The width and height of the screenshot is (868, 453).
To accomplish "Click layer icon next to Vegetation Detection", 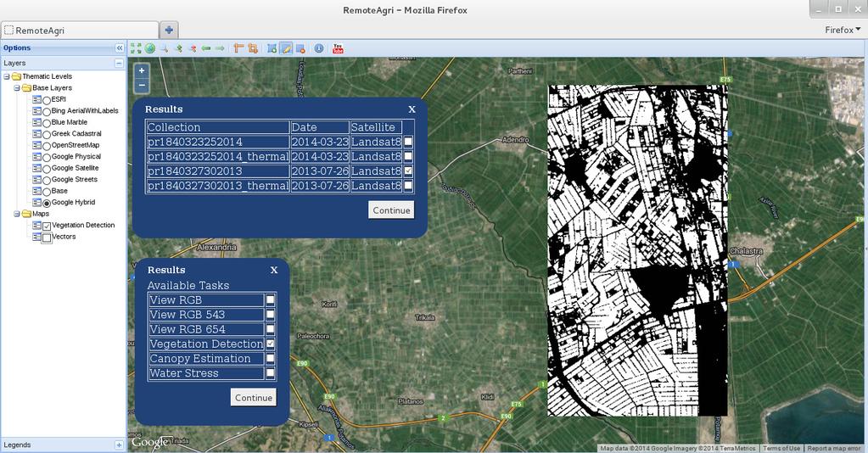I will [x=37, y=226].
